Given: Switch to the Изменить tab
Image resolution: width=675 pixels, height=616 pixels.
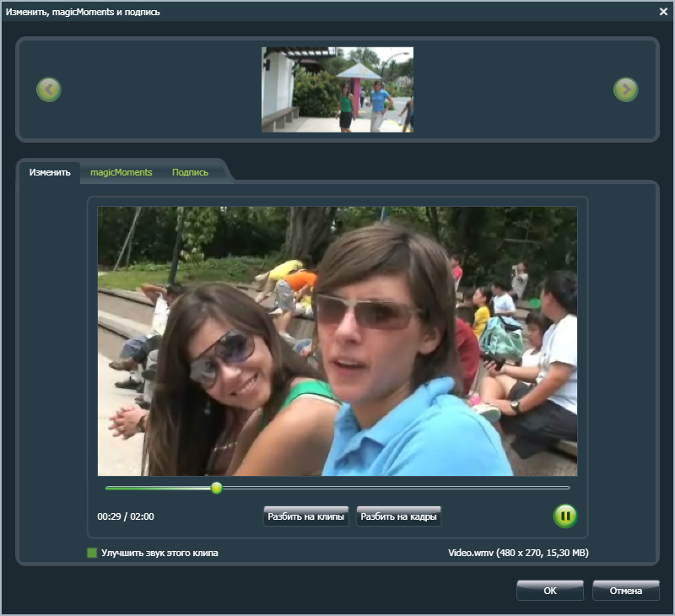Looking at the screenshot, I should click(50, 172).
